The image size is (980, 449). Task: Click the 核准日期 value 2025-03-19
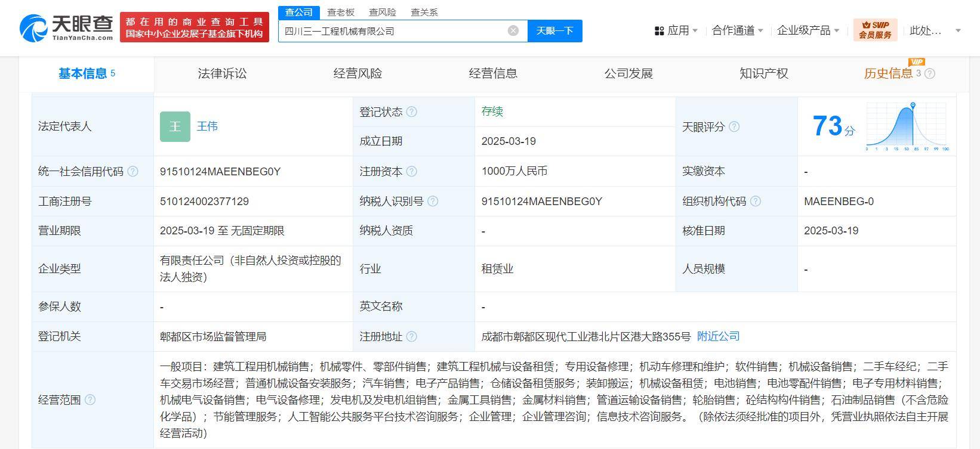pos(831,231)
